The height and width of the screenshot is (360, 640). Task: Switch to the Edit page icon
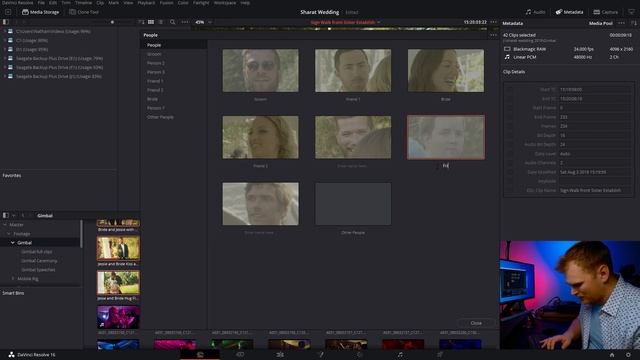click(280, 355)
